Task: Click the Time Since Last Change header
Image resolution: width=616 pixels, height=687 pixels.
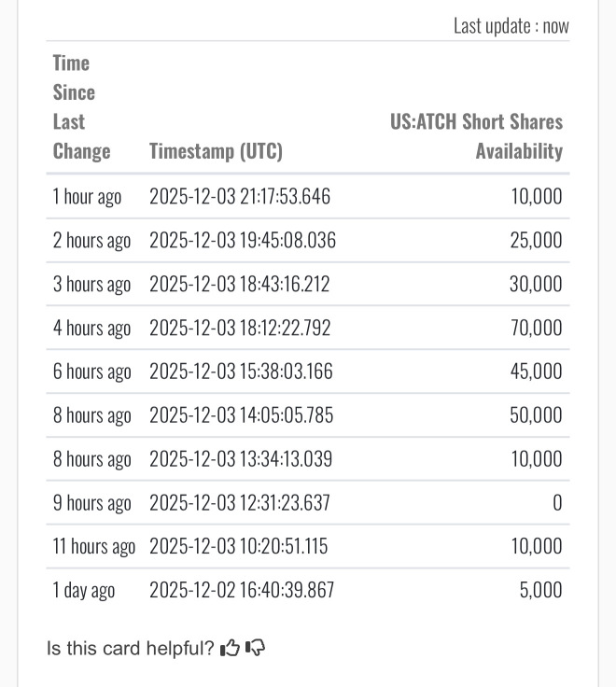Action: (x=81, y=107)
